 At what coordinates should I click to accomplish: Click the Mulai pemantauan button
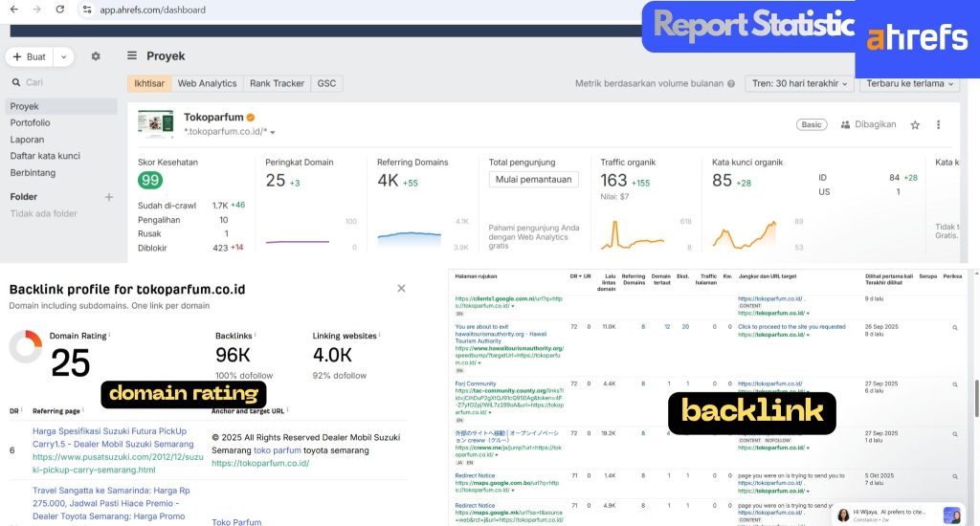coord(533,180)
